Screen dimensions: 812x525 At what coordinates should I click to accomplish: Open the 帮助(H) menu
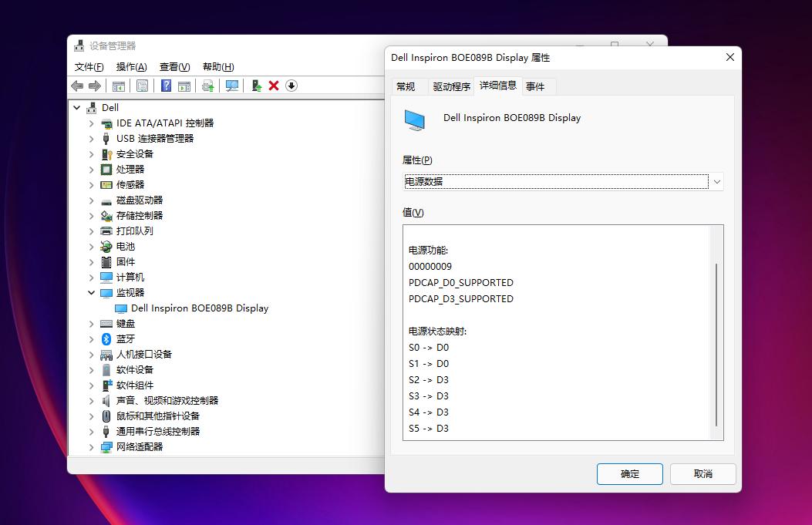pyautogui.click(x=218, y=67)
